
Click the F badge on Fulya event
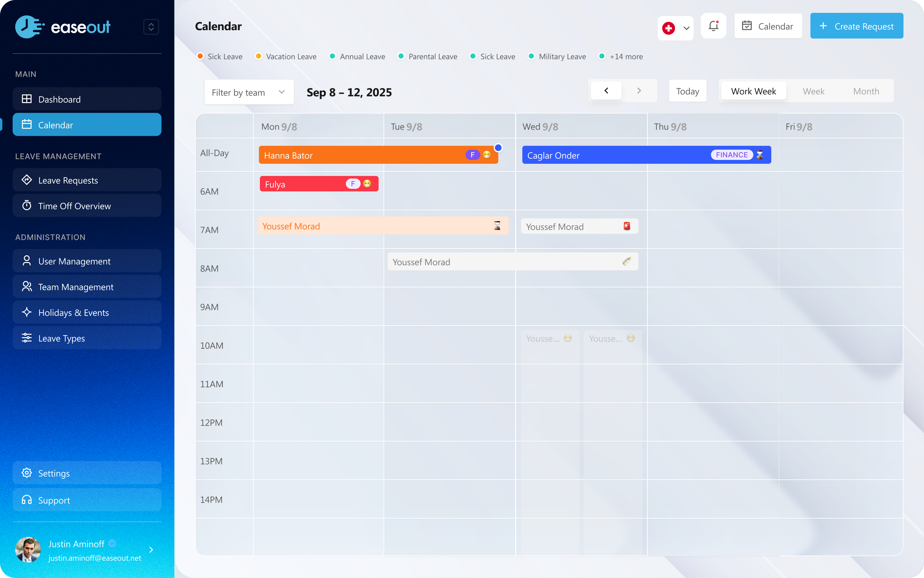coord(353,184)
